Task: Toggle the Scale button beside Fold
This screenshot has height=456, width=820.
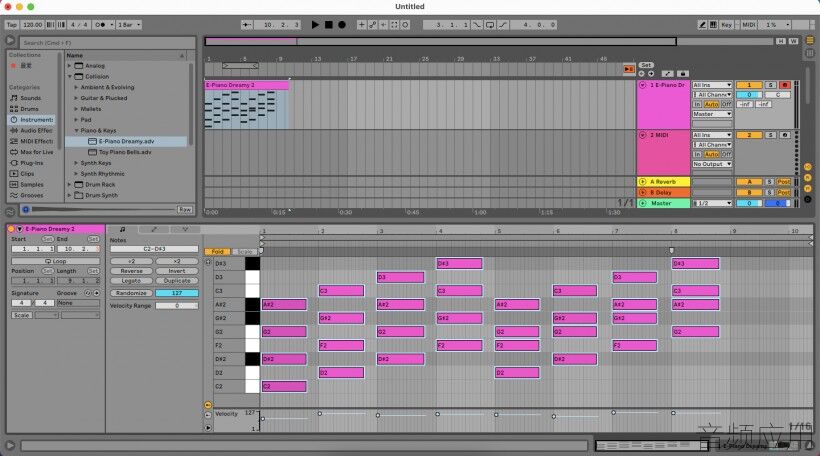Action: point(245,252)
